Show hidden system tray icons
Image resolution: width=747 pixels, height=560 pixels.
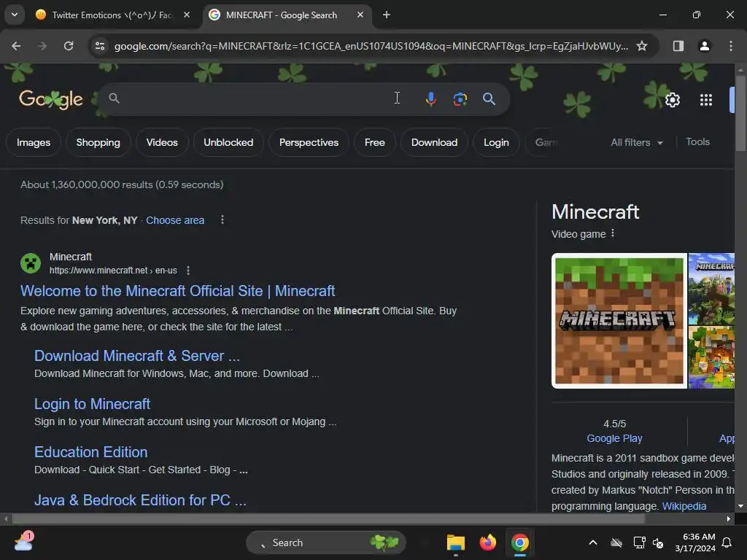[593, 542]
